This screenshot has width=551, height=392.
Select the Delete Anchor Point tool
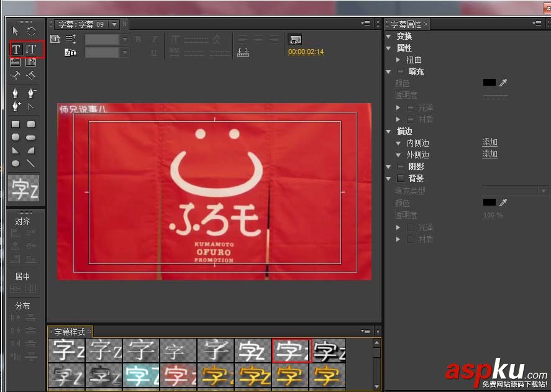31,93
